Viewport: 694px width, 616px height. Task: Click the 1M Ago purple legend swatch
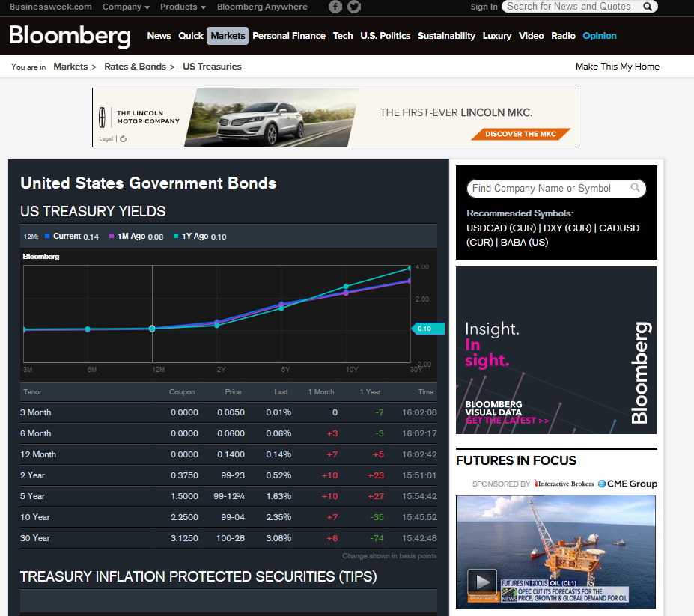112,236
